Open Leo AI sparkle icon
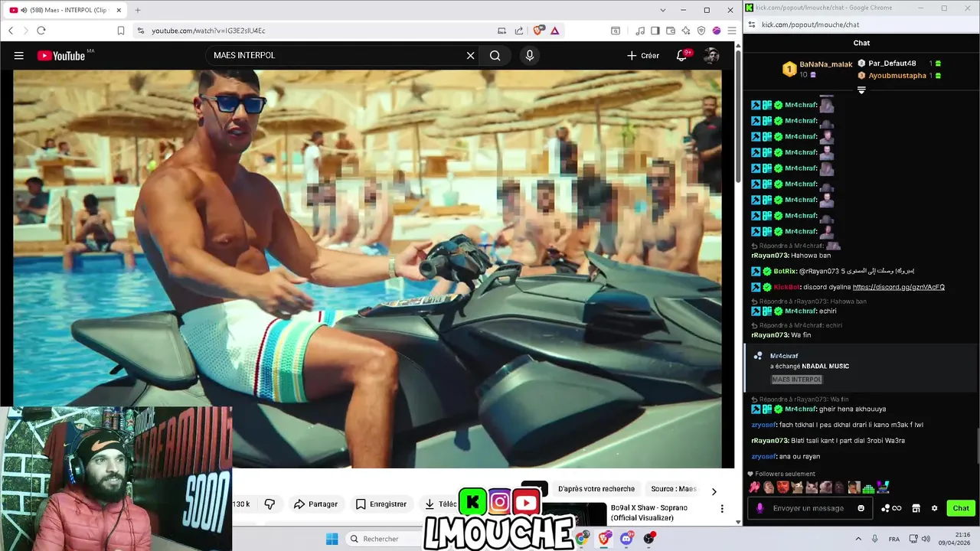Image resolution: width=980 pixels, height=551 pixels. (686, 31)
